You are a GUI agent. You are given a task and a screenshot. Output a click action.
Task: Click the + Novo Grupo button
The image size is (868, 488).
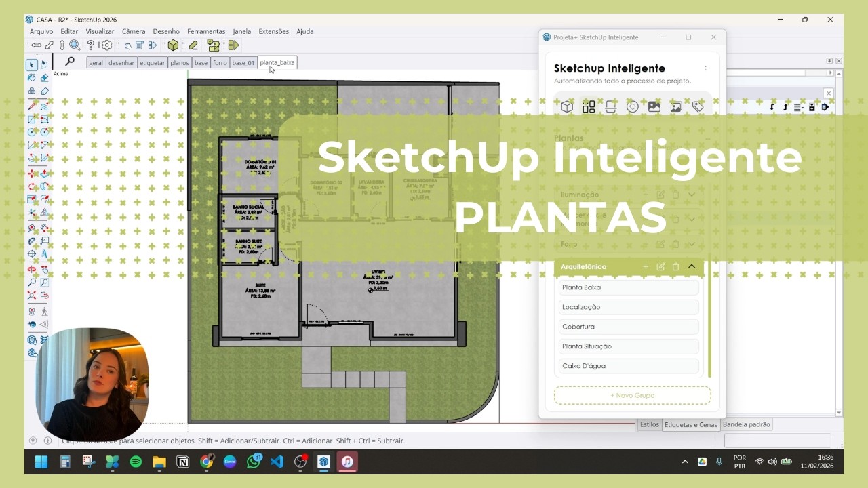(x=632, y=395)
